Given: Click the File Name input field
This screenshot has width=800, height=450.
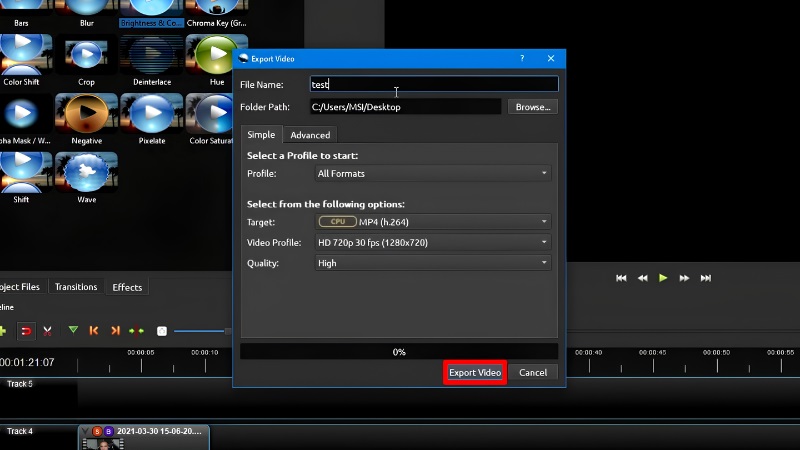Looking at the screenshot, I should pyautogui.click(x=434, y=84).
